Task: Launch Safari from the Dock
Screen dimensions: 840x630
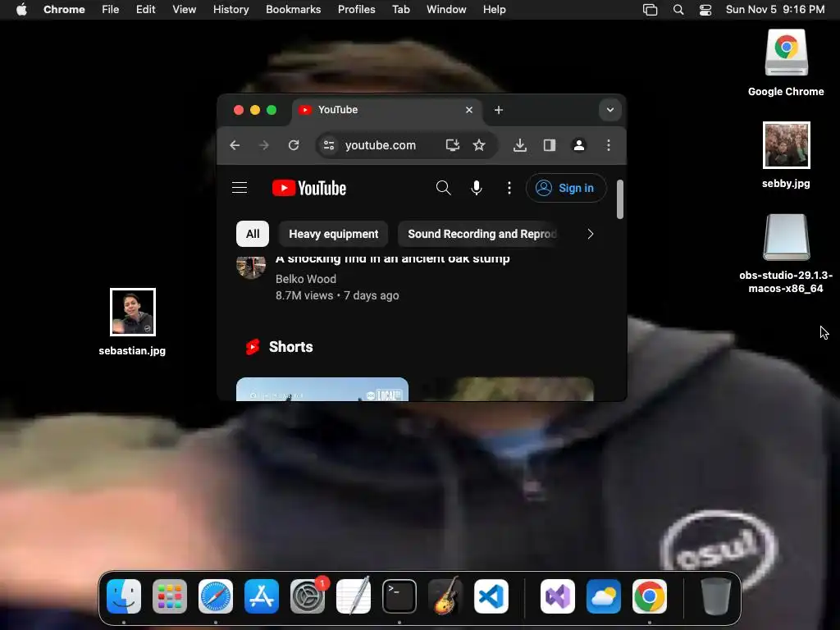Action: point(216,596)
